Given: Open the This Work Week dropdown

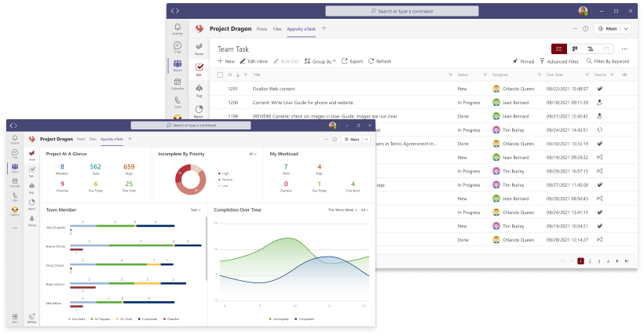Looking at the screenshot, I should (x=343, y=210).
